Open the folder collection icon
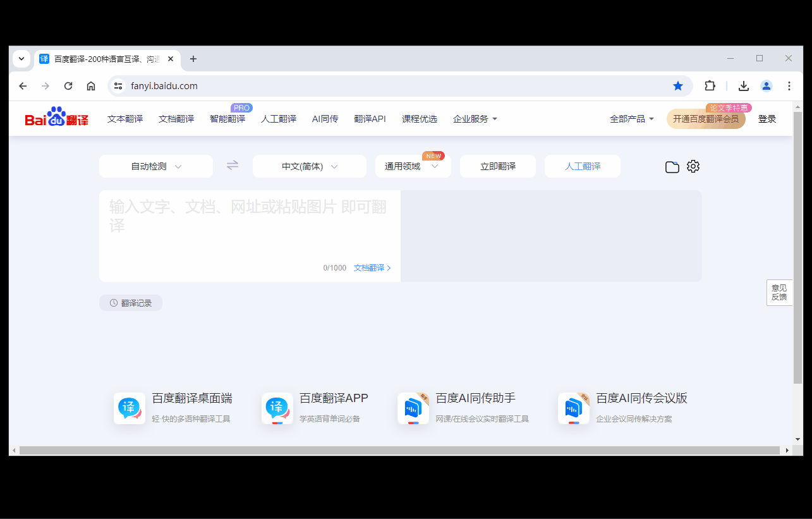This screenshot has width=812, height=519. 672,167
